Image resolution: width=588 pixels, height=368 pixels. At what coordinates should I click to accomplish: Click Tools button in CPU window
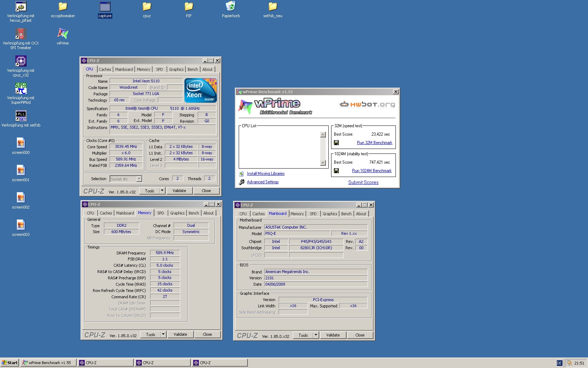[149, 191]
